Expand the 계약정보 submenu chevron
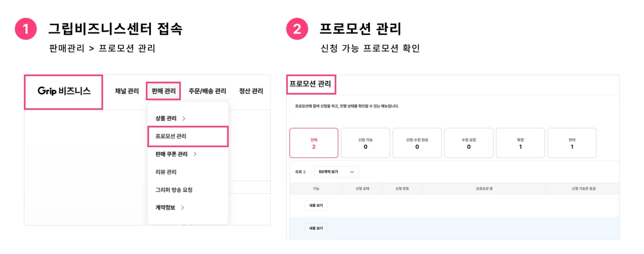644x254 pixels. (183, 208)
